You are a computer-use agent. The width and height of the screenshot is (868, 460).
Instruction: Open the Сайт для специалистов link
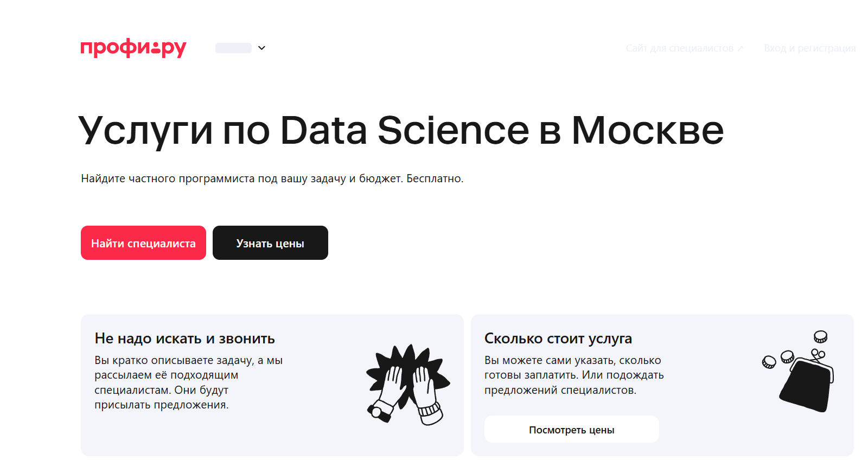pyautogui.click(x=679, y=48)
